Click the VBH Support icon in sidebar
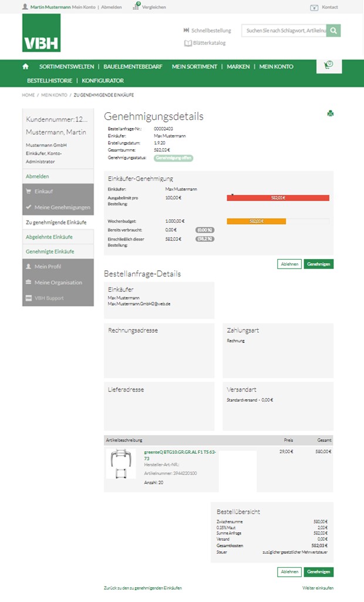Viewport: 364px width, 602px height. 28,298
